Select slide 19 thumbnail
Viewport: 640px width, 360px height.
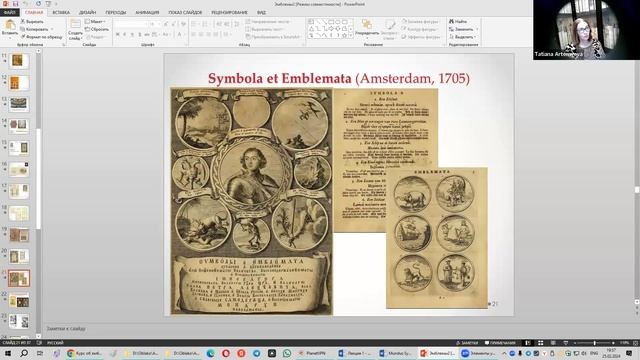[19, 235]
